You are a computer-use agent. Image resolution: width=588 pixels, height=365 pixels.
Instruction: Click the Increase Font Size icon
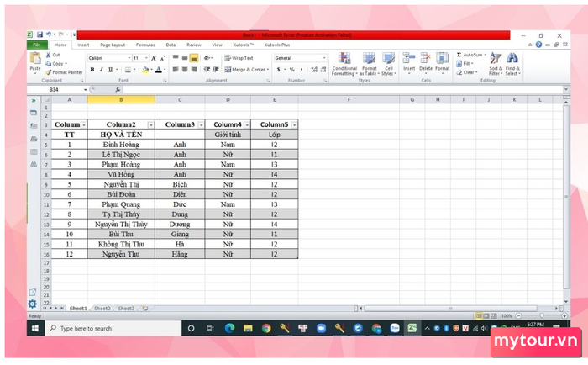click(x=154, y=58)
